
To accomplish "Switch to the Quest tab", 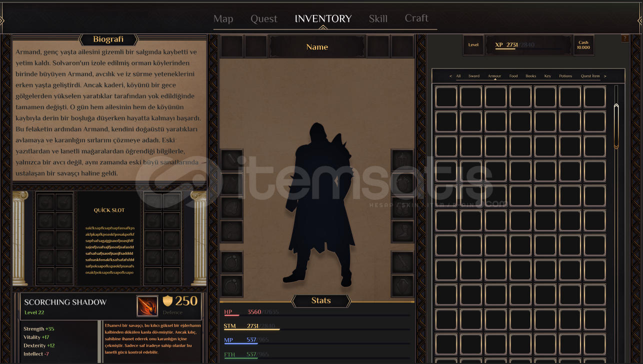I will click(264, 19).
